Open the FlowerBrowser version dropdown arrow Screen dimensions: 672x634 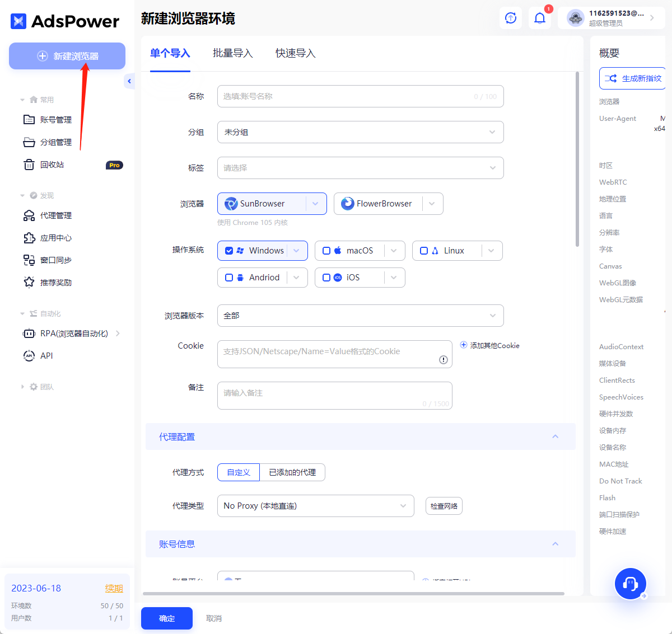point(432,204)
